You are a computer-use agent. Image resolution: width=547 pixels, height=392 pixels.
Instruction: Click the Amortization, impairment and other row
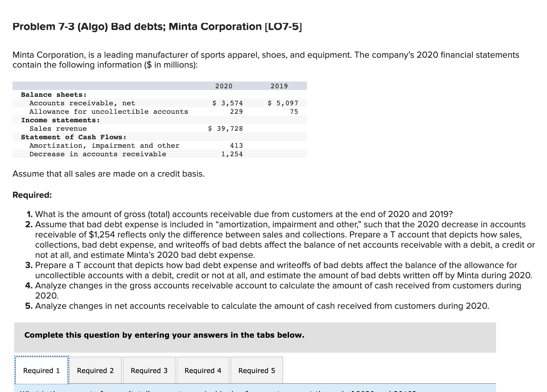(x=104, y=145)
